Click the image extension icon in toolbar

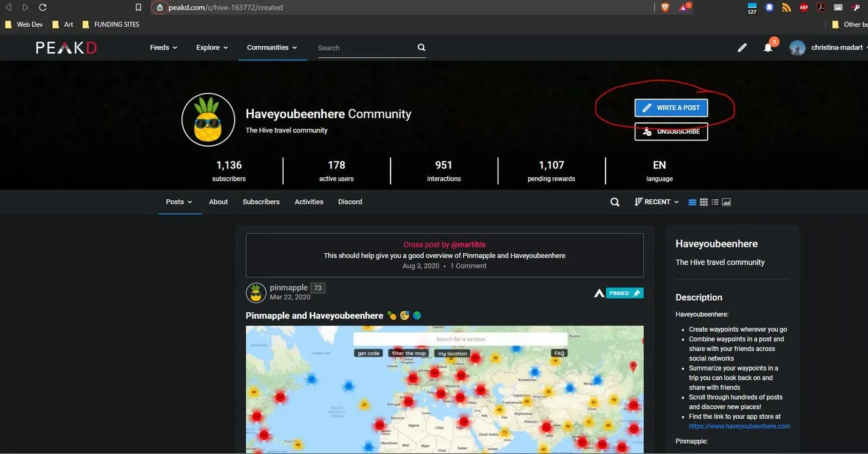(x=838, y=7)
